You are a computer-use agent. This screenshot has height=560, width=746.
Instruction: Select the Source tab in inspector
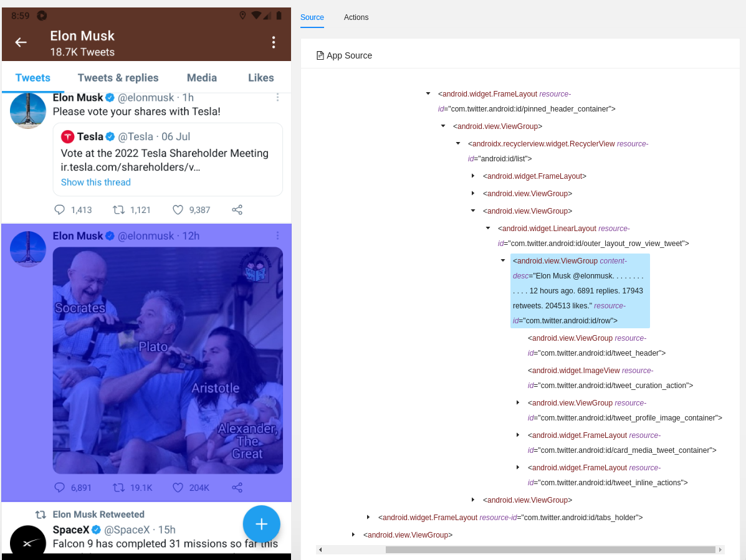tap(312, 17)
